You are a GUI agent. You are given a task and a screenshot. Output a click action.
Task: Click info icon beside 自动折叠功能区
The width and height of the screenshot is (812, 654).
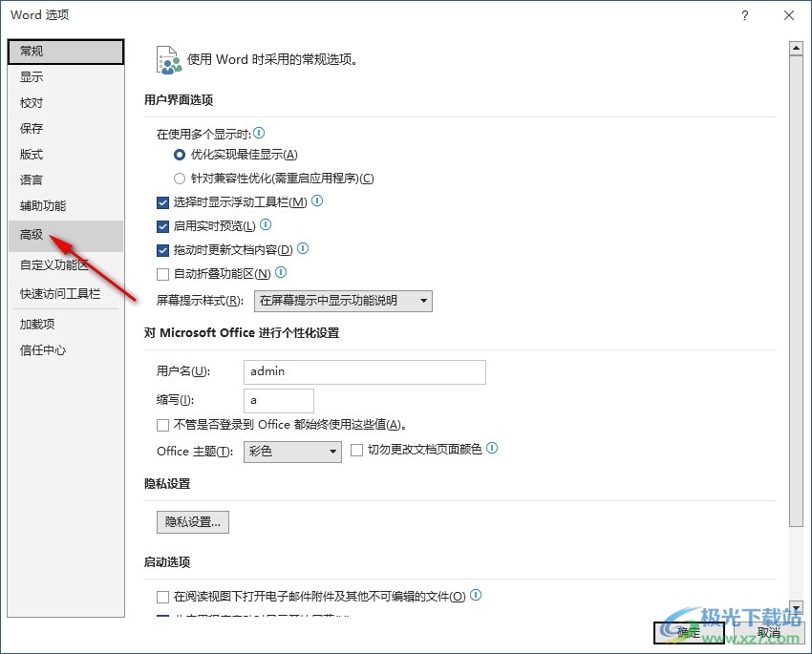(281, 272)
